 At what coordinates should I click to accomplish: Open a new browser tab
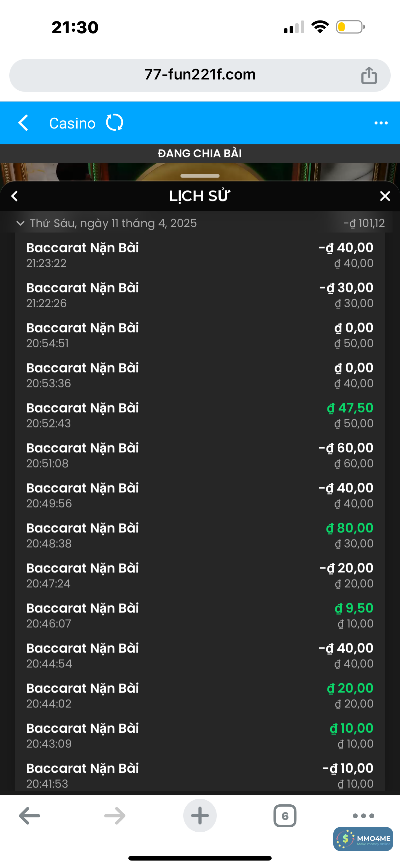[200, 816]
